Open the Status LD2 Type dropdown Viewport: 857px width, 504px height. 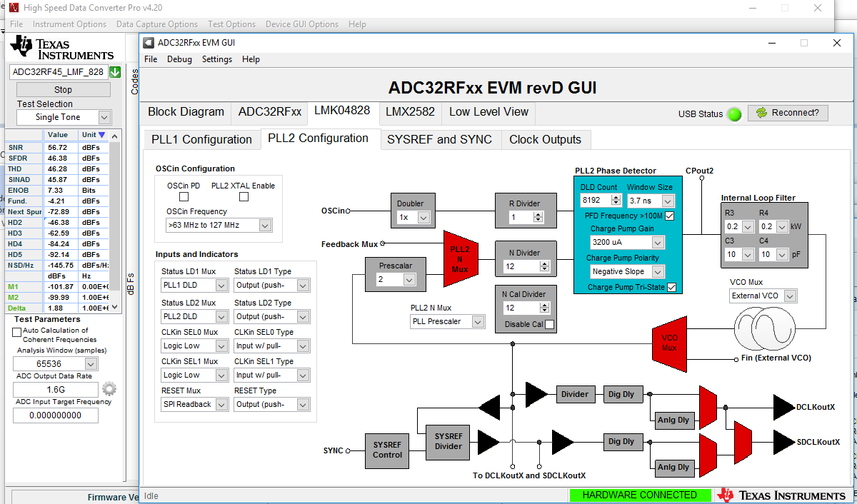(303, 316)
